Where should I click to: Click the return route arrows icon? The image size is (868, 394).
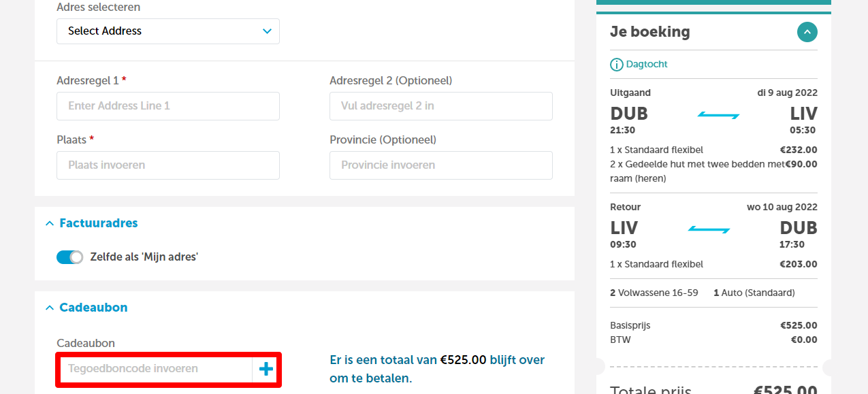click(709, 230)
